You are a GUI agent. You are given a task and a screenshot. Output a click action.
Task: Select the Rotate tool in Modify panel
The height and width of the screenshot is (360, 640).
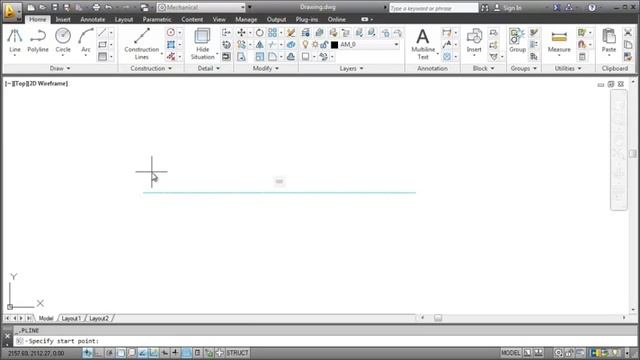point(260,33)
